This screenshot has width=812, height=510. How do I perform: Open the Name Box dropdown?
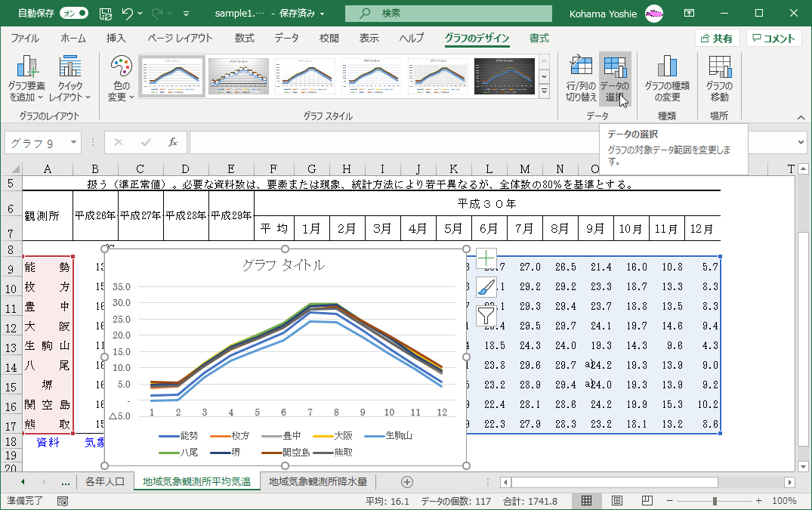pyautogui.click(x=73, y=142)
